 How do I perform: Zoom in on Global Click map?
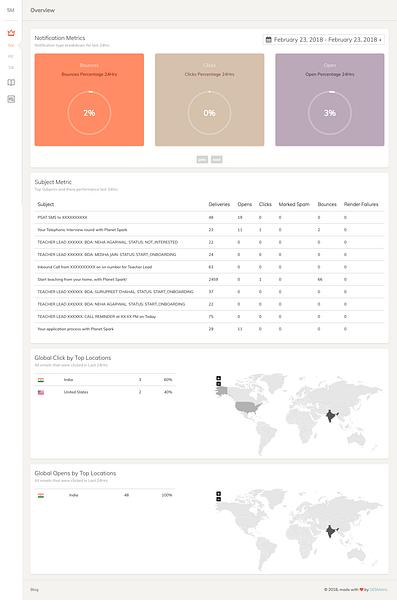point(219,378)
